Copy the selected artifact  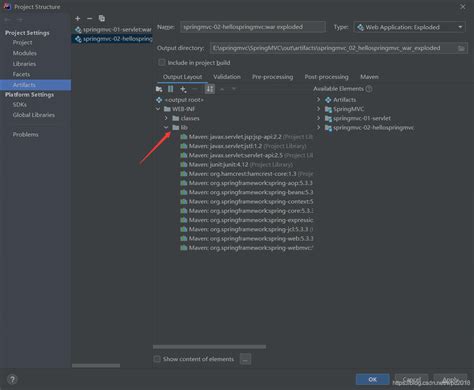point(102,19)
